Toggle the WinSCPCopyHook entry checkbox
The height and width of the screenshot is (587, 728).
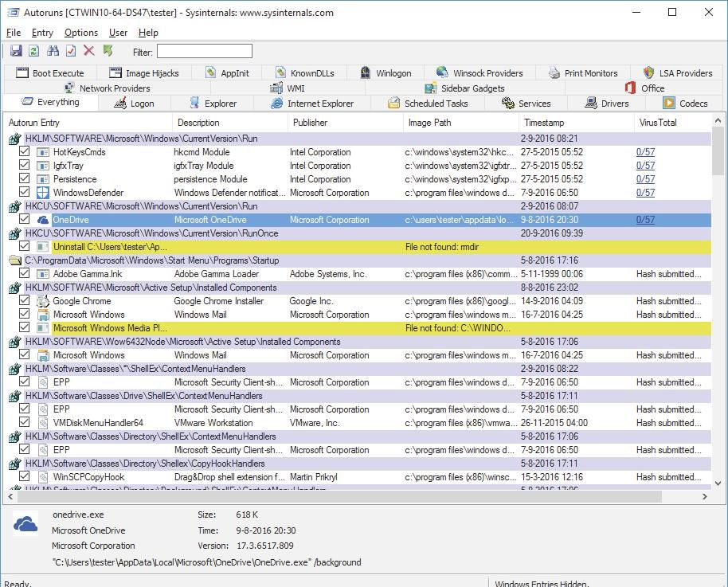(24, 477)
